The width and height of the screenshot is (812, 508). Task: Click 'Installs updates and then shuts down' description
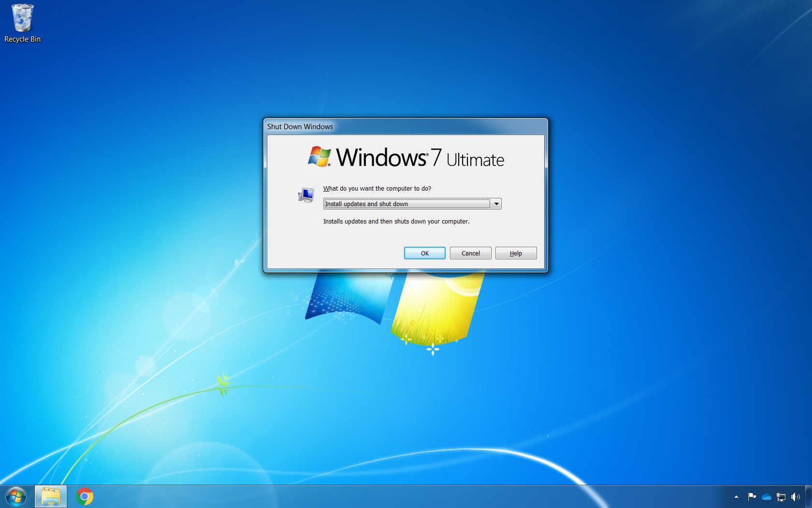(x=396, y=222)
